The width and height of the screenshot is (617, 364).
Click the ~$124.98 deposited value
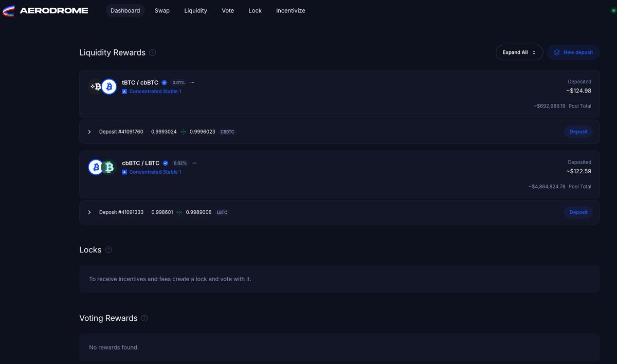579,91
